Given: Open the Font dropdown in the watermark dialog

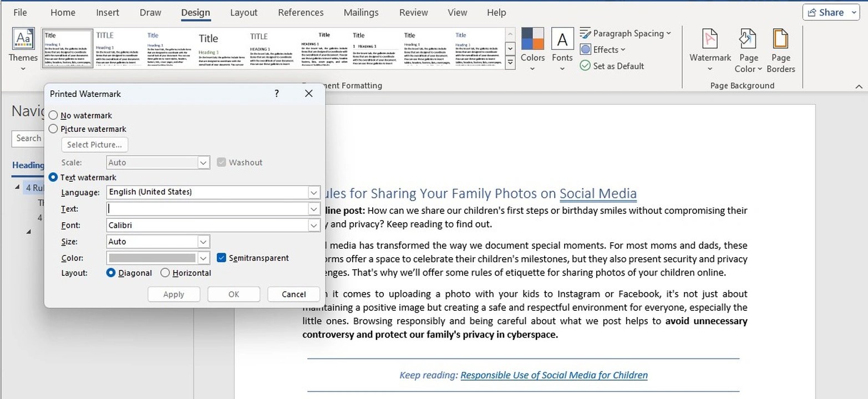Looking at the screenshot, I should (x=313, y=225).
